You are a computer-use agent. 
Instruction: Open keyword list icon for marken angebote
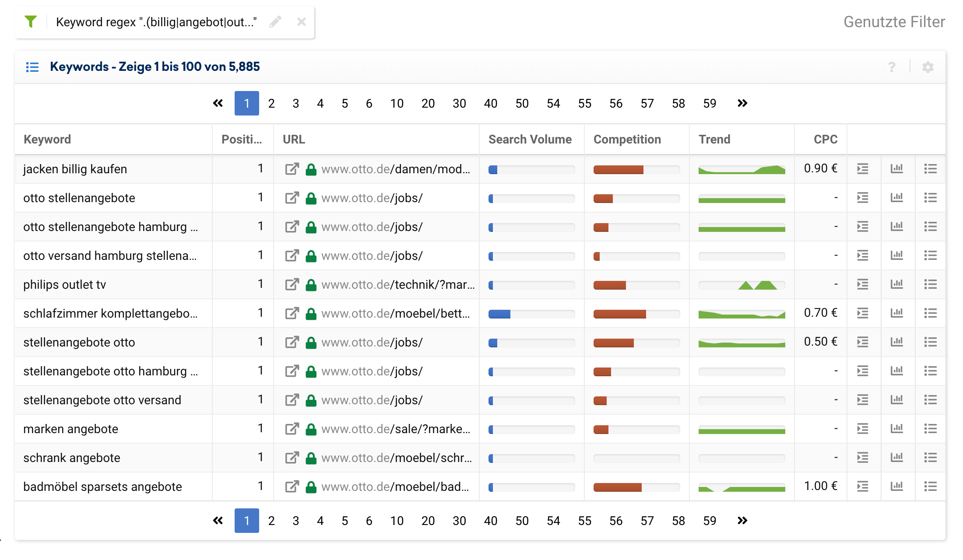click(x=930, y=428)
